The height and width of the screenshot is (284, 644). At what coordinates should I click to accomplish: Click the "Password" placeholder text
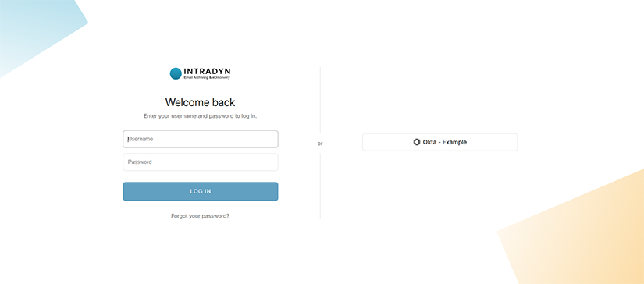(140, 162)
